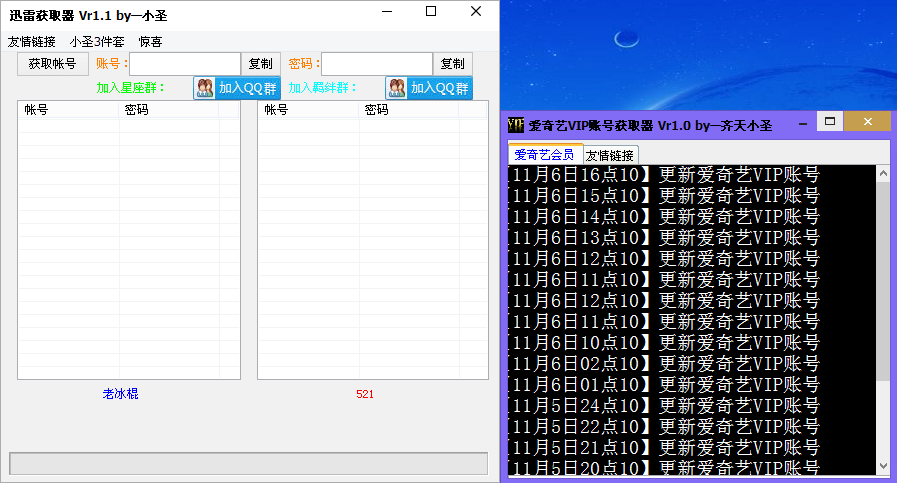Open the 友情链接 menu in 迅雷获取器
Screen dimensions: 897x483
32,42
